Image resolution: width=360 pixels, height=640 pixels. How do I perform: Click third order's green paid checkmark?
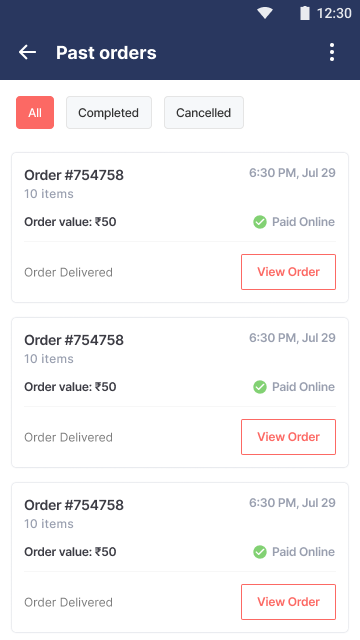coord(260,552)
